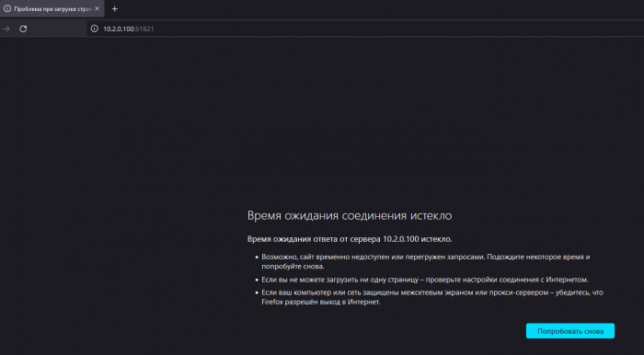644x355 pixels.
Task: Click text about server 10.2.0.100 timeout
Action: point(350,239)
